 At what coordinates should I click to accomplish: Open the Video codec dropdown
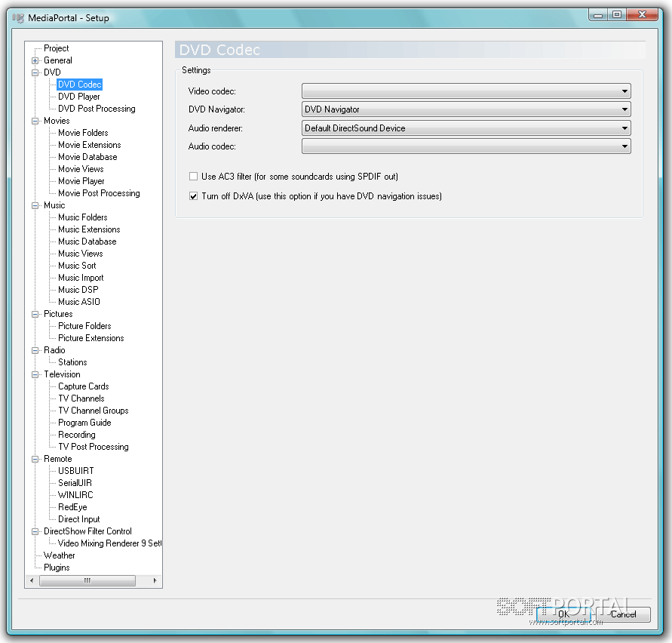[x=466, y=91]
